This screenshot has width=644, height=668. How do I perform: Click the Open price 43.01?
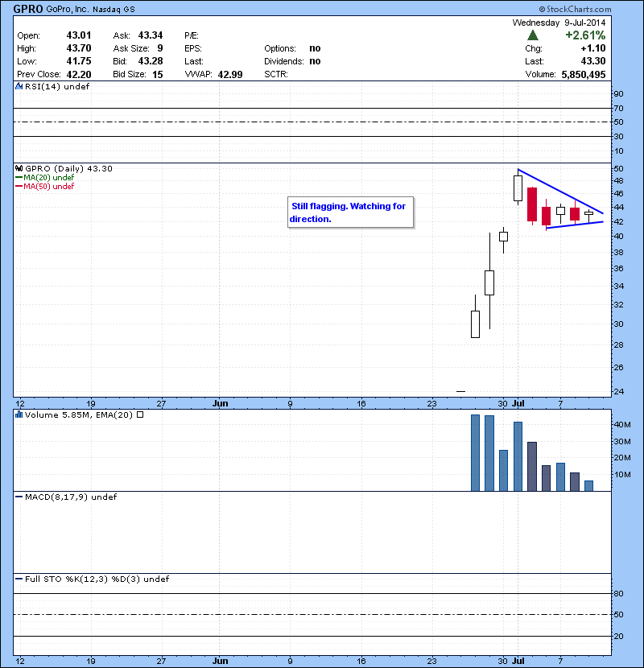pyautogui.click(x=79, y=35)
